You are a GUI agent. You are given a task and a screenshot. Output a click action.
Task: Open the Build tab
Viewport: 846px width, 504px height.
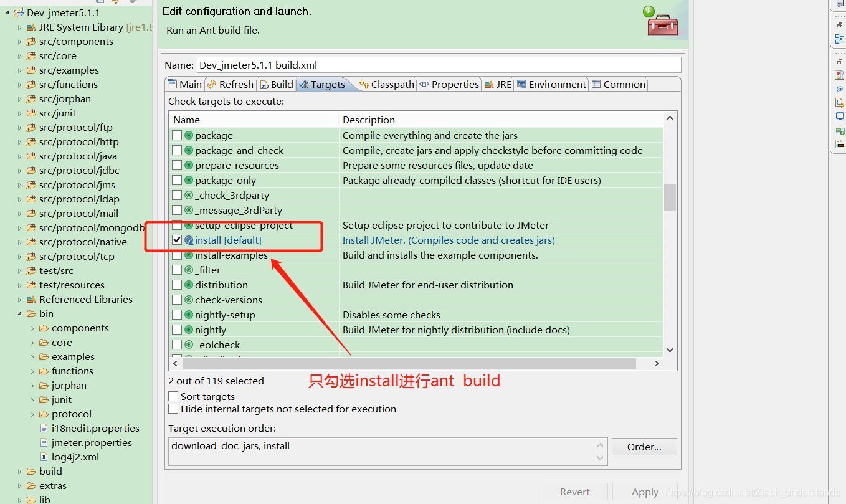(x=276, y=84)
